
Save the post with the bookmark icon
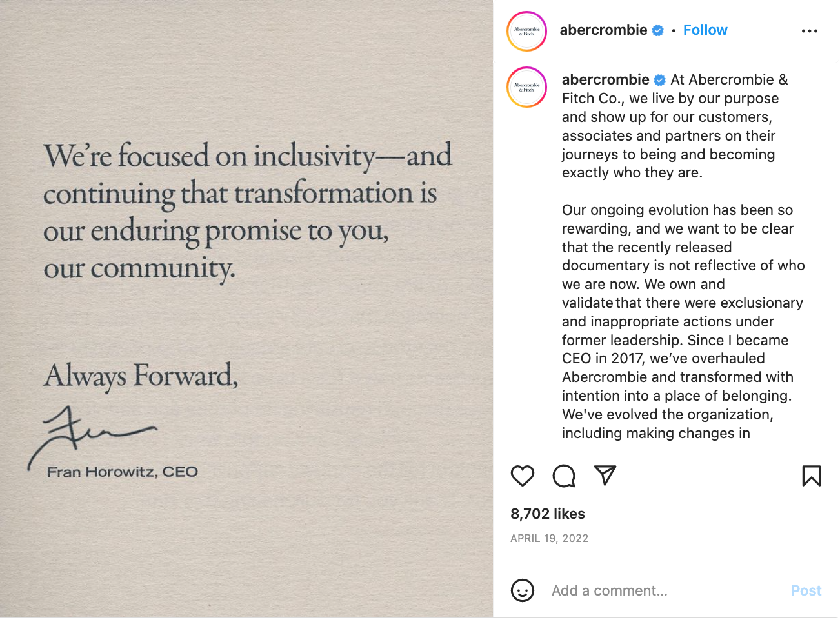tap(812, 476)
